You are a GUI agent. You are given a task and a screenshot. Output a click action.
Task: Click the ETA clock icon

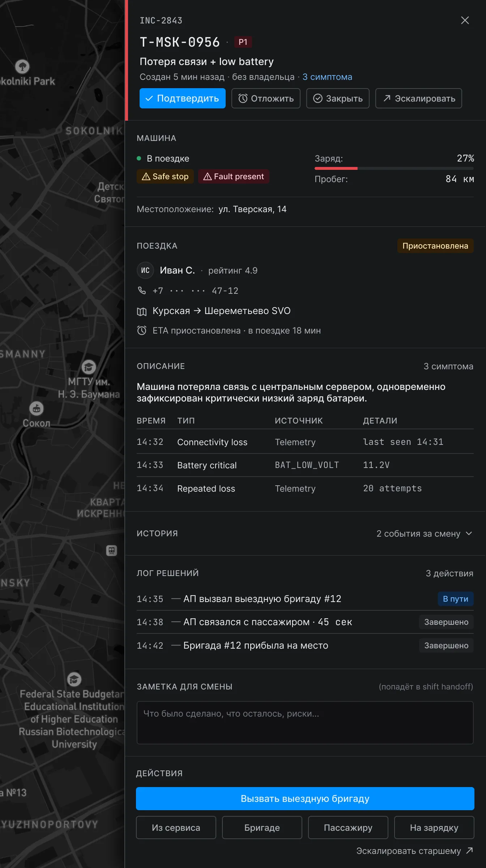click(142, 330)
